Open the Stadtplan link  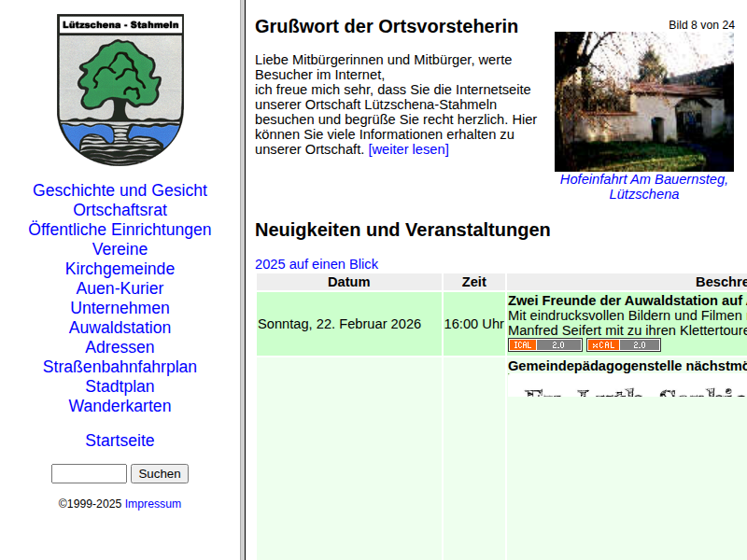pos(120,386)
